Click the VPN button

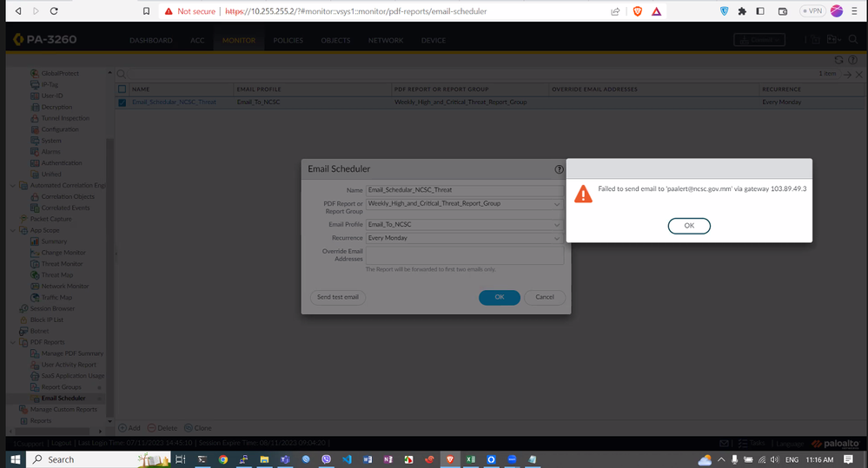click(812, 11)
